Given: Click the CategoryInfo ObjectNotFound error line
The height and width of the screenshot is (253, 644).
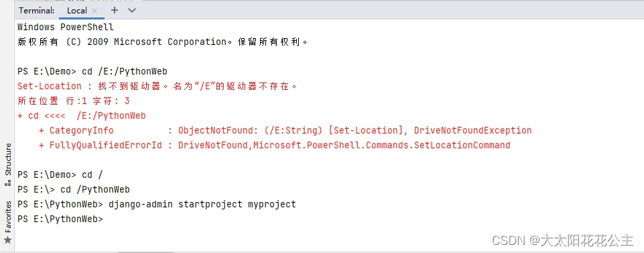Looking at the screenshot, I should pyautogui.click(x=285, y=130).
